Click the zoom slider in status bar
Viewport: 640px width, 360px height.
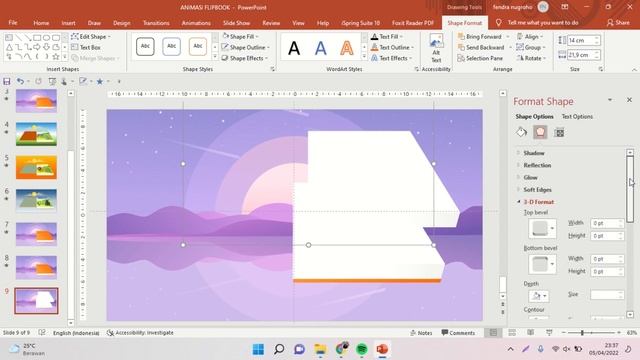point(591,333)
